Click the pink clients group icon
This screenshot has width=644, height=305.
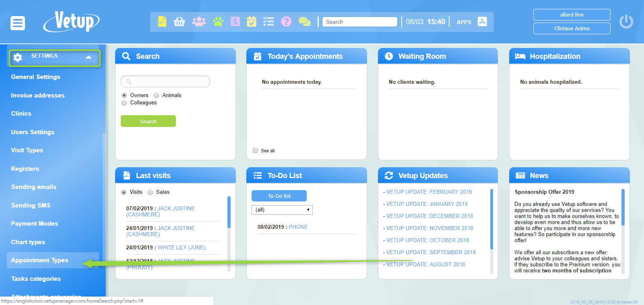pos(199,21)
